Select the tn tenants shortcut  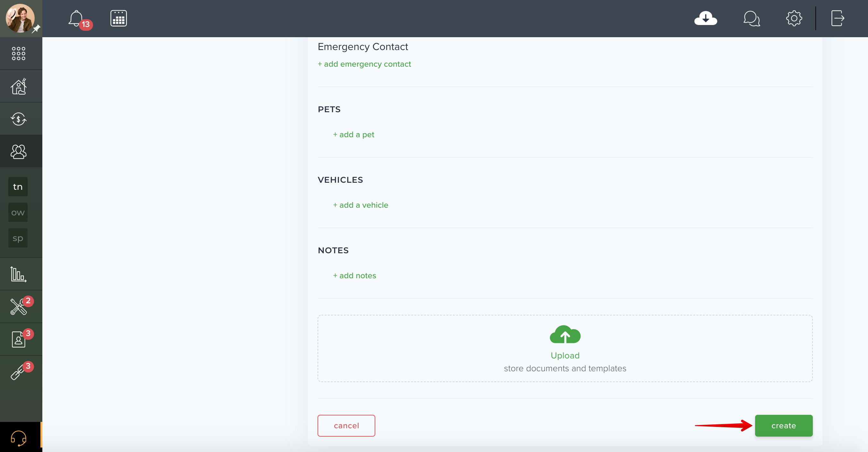[18, 187]
